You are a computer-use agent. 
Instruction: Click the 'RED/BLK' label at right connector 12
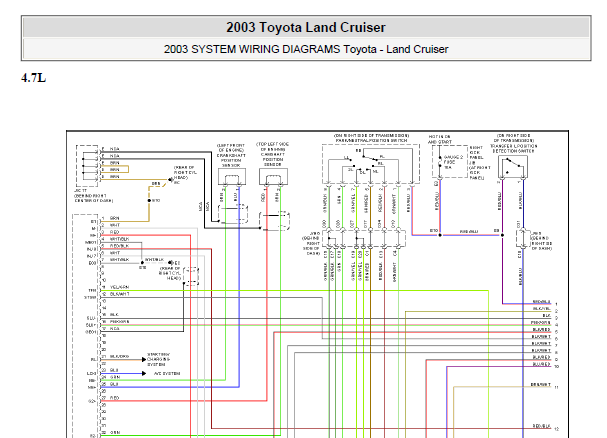541,426
